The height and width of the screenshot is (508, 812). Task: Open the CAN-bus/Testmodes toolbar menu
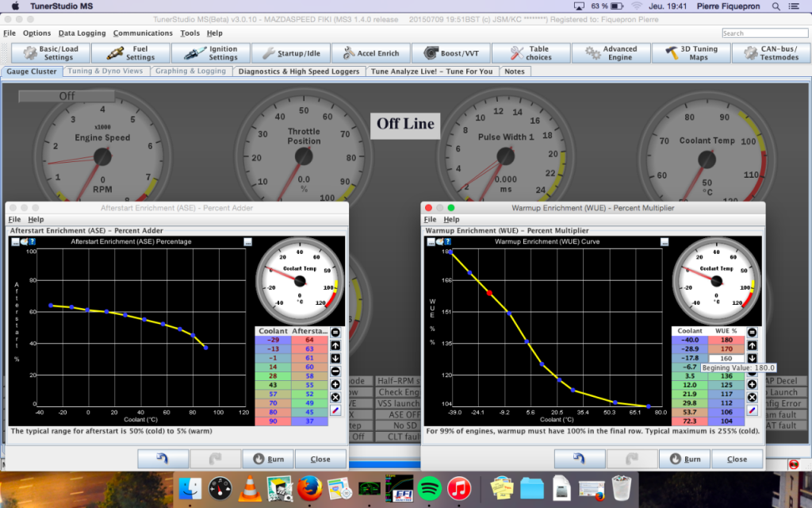pos(771,53)
